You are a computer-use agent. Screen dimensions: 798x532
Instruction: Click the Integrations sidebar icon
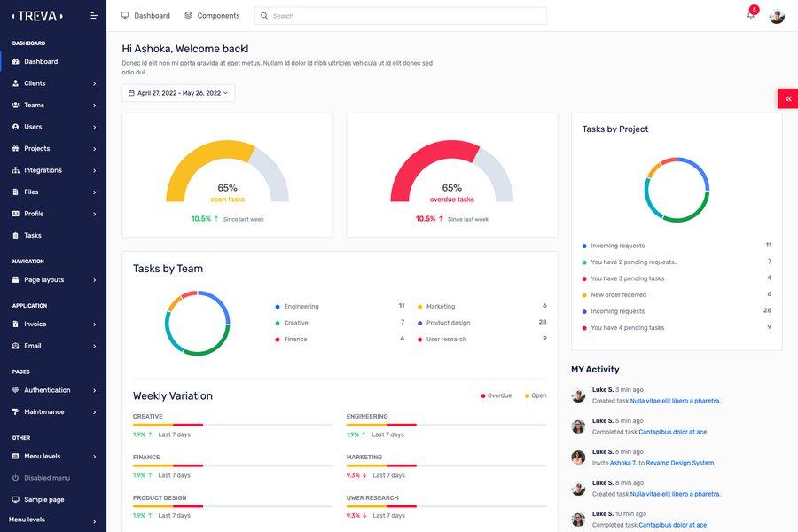coord(14,168)
